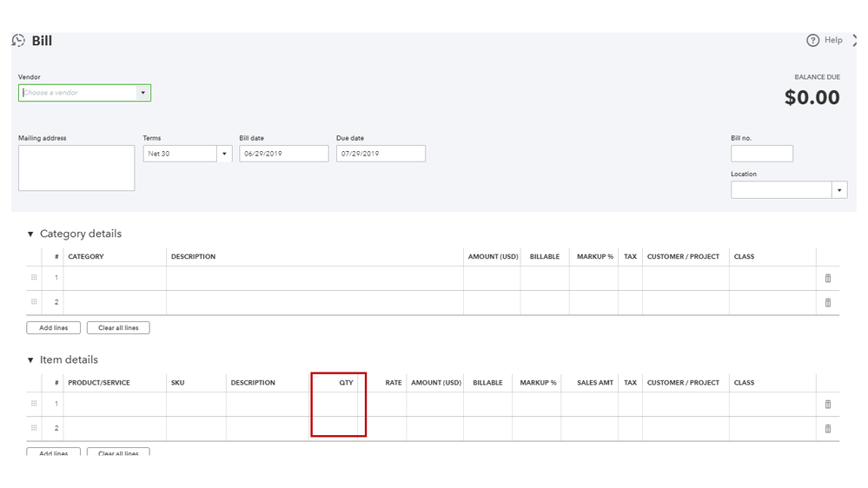
Task: Click the Bill no. input box
Action: pos(761,154)
